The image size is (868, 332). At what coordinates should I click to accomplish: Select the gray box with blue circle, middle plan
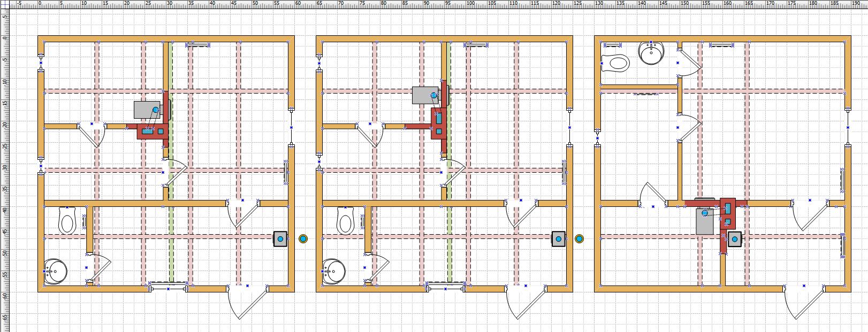[x=559, y=238]
